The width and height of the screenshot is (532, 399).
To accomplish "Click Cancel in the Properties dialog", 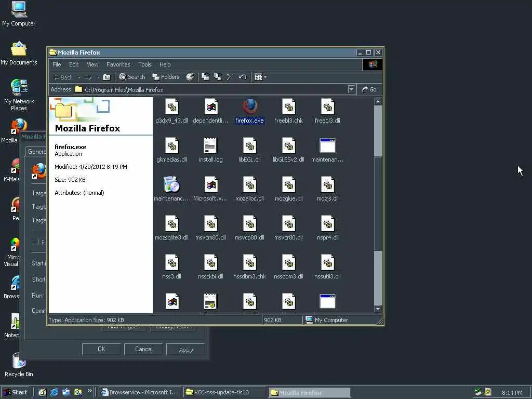I will click(x=143, y=349).
